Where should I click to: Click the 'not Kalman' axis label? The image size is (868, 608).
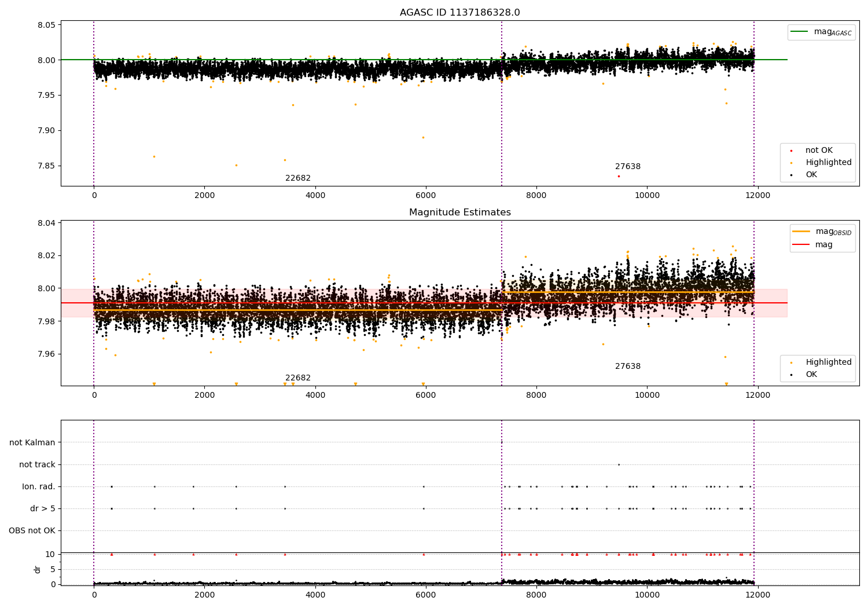[x=32, y=442]
